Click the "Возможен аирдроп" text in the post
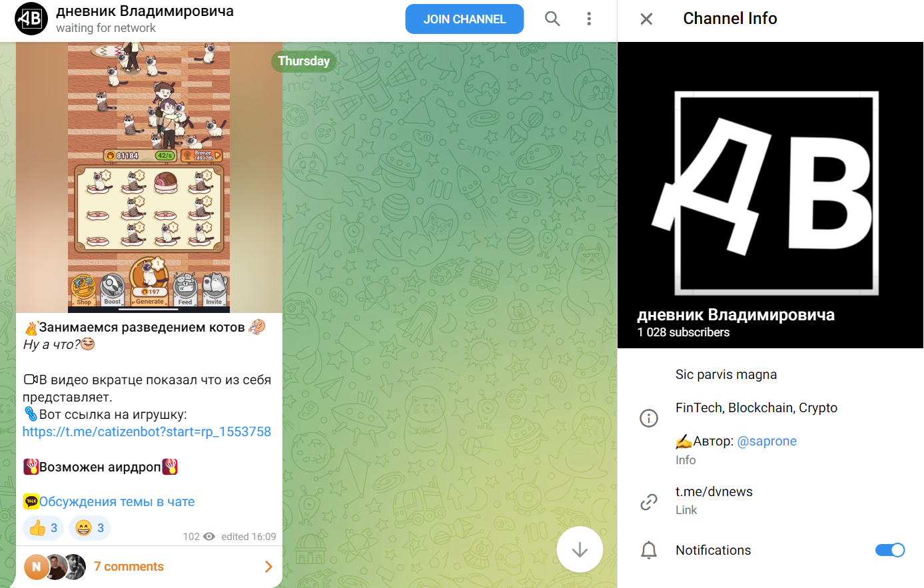 click(x=100, y=467)
